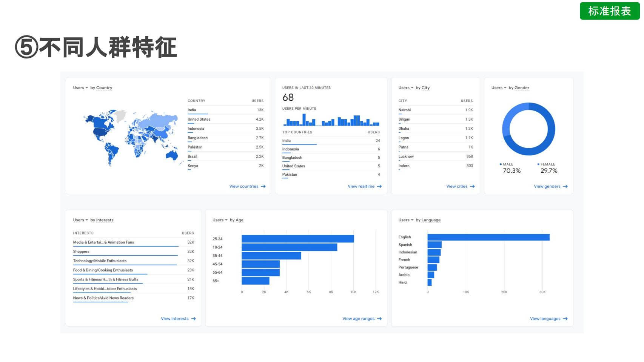Viewport: 644px width, 362px height.
Task: Click the green 标准报表 button
Action: pos(609,11)
